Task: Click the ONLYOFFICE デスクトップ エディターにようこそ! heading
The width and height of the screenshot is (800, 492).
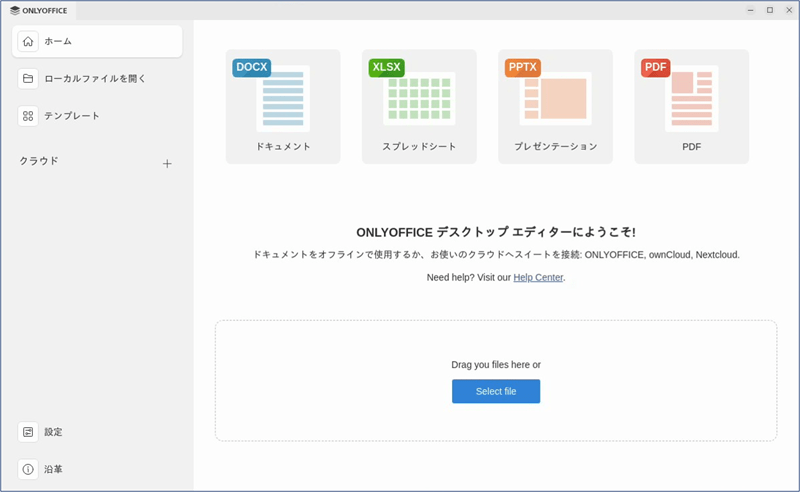Action: pos(496,232)
